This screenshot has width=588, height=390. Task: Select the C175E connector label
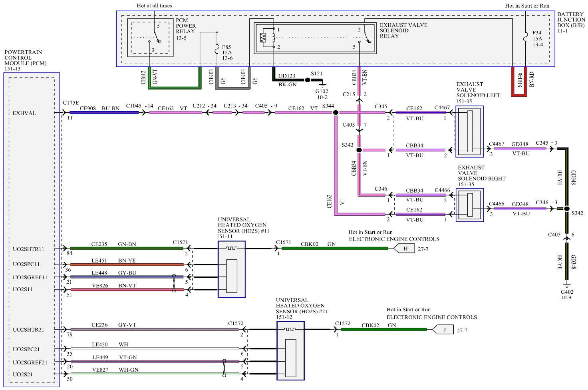(71, 103)
